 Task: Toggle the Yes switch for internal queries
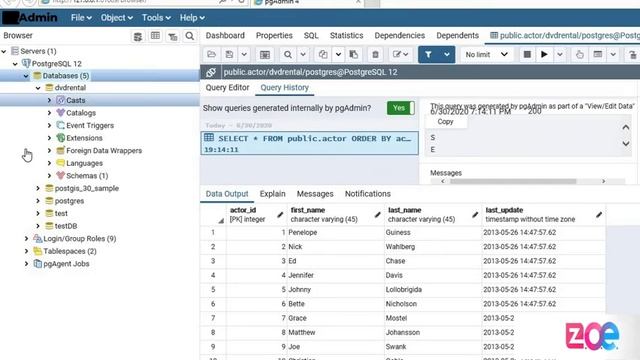401,108
